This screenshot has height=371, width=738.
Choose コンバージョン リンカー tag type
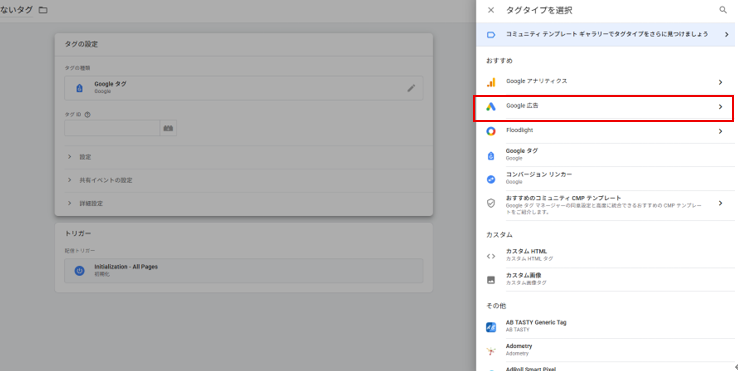tap(605, 178)
